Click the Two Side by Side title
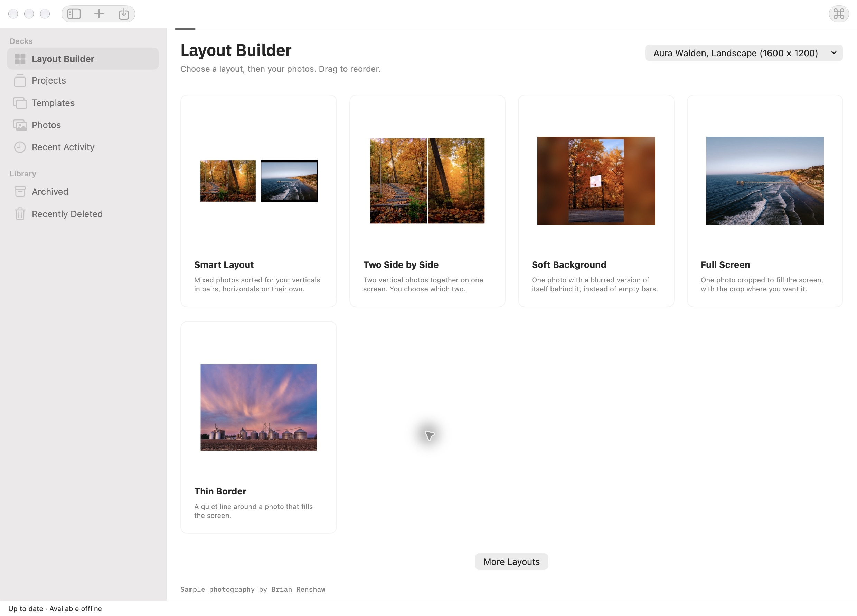The width and height of the screenshot is (857, 616). tap(401, 265)
